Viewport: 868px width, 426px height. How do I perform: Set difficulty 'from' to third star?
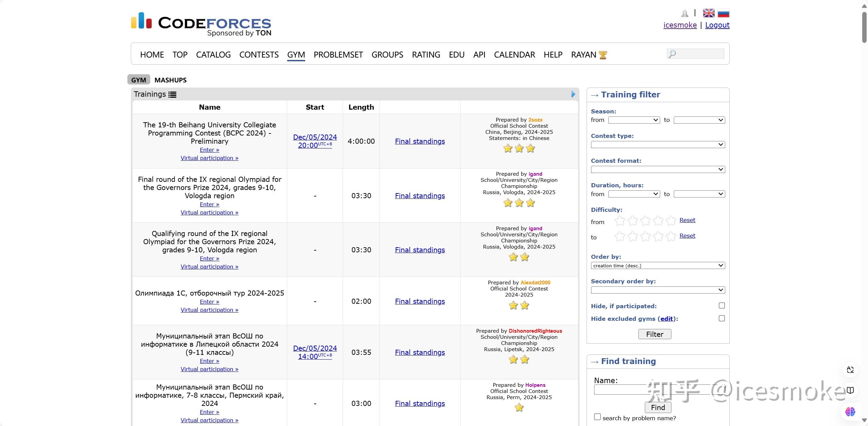645,221
